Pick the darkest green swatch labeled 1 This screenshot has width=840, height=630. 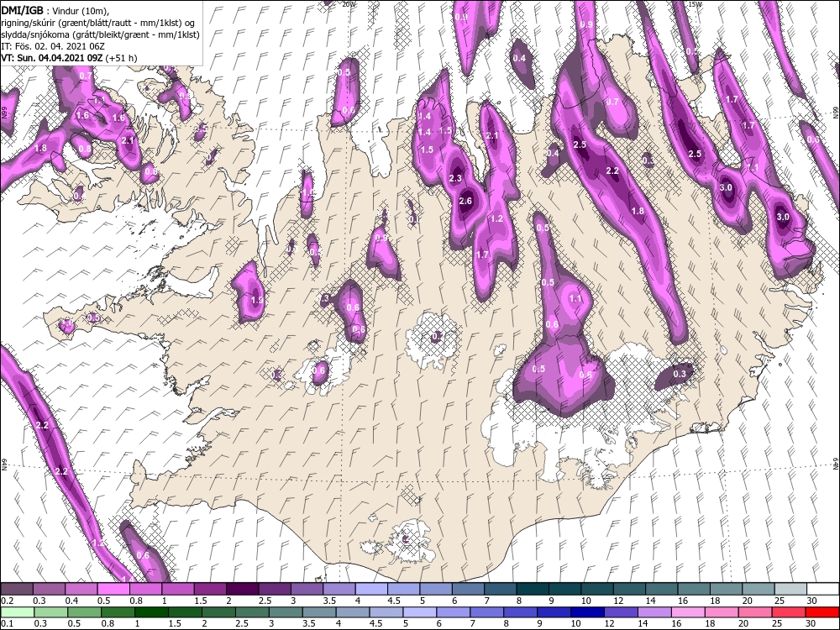(151, 612)
